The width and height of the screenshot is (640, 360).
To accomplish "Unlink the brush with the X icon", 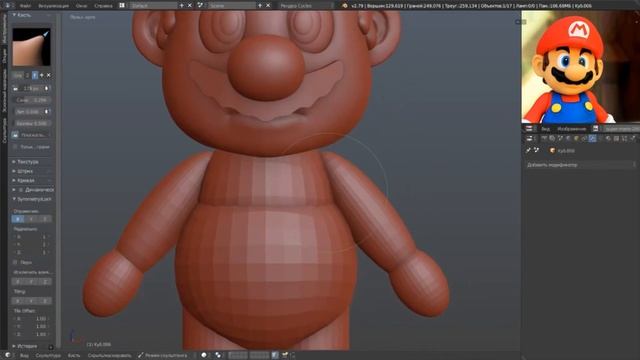I will coord(49,75).
